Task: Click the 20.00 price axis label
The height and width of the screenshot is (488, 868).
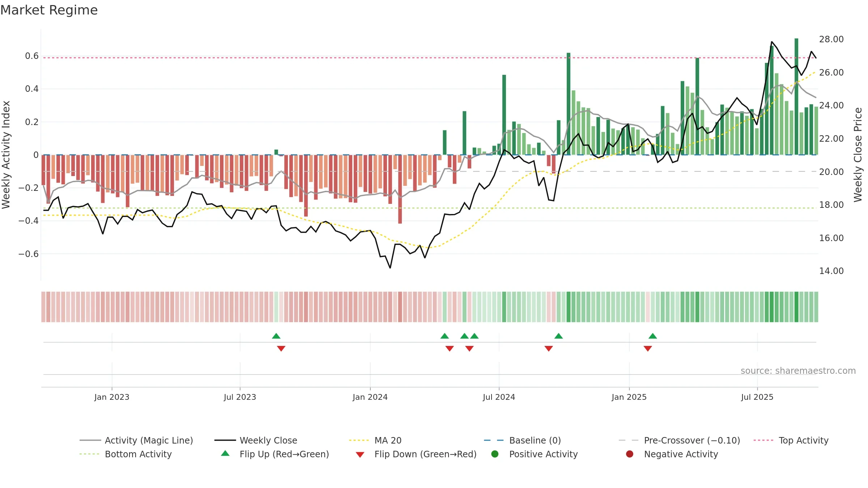Action: 831,172
